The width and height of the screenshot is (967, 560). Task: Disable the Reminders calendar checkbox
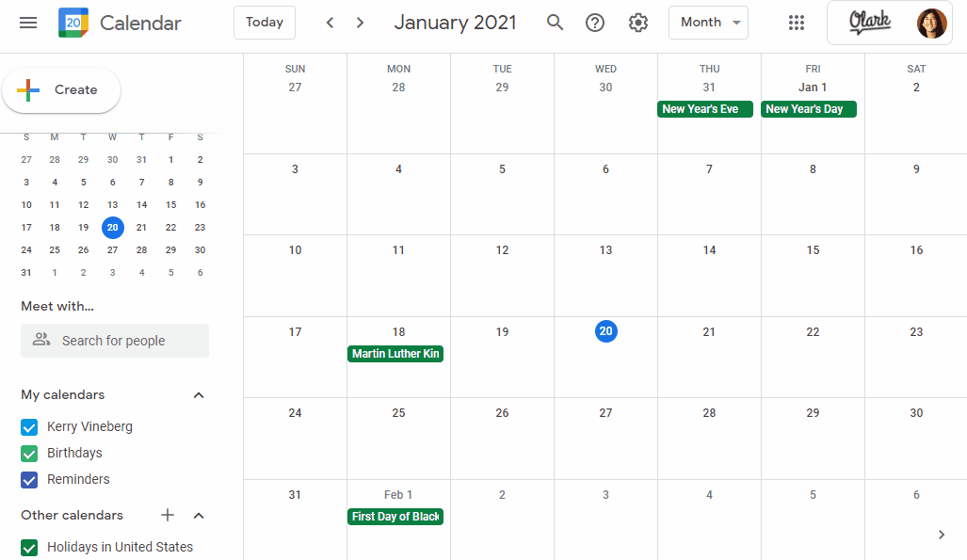point(29,480)
